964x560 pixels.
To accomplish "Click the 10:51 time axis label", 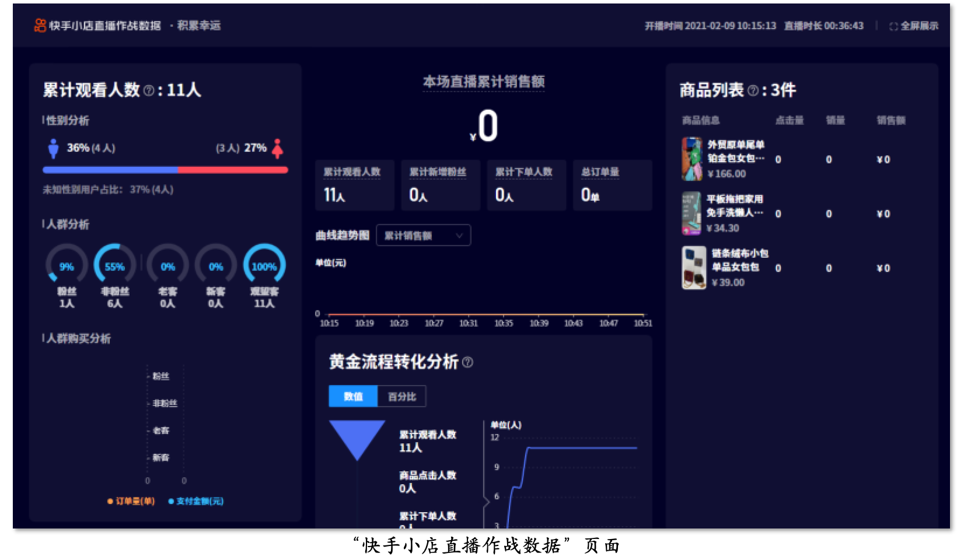I will tap(643, 323).
